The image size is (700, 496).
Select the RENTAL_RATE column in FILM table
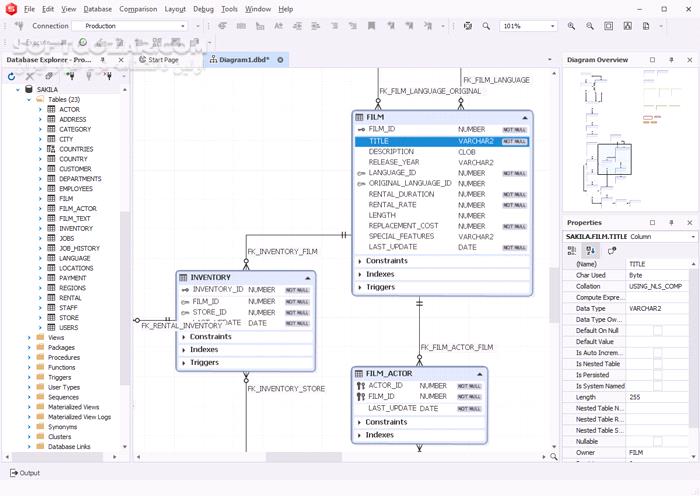click(442, 205)
